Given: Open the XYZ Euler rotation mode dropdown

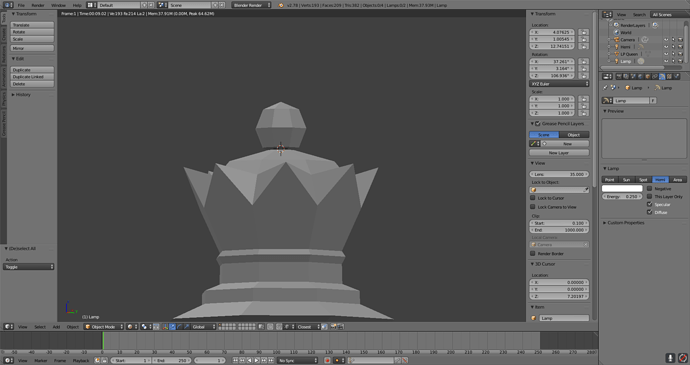Looking at the screenshot, I should coord(559,84).
